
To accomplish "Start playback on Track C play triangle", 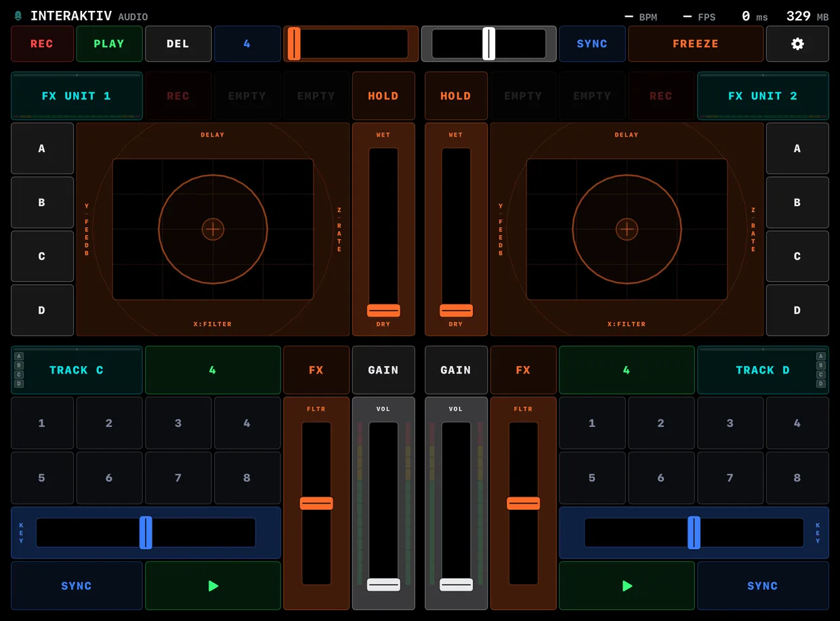I will [213, 586].
